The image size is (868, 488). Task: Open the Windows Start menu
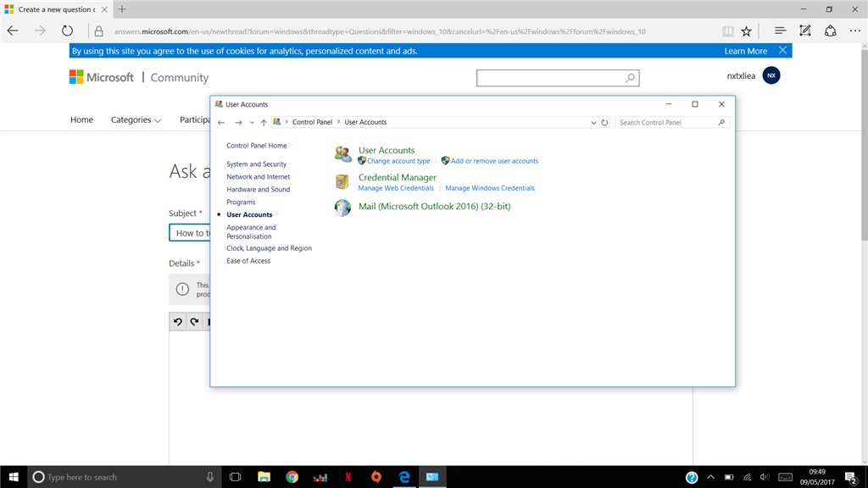click(14, 477)
